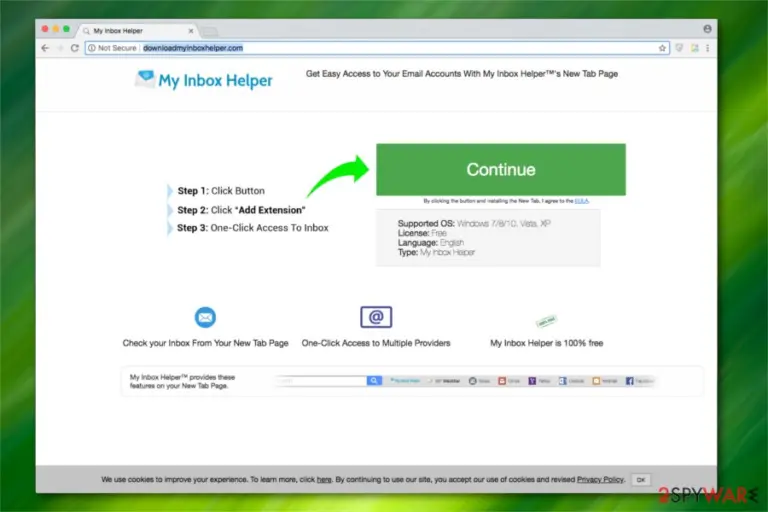Click the Facebook icon in preview bar
The height and width of the screenshot is (512, 768).
click(x=629, y=381)
